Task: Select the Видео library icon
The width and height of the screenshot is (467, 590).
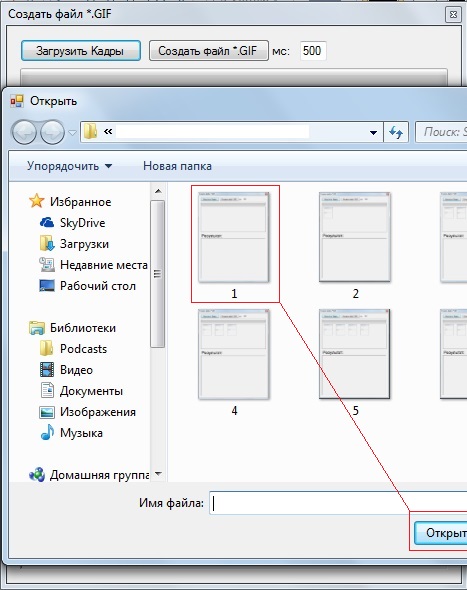Action: pos(47,370)
